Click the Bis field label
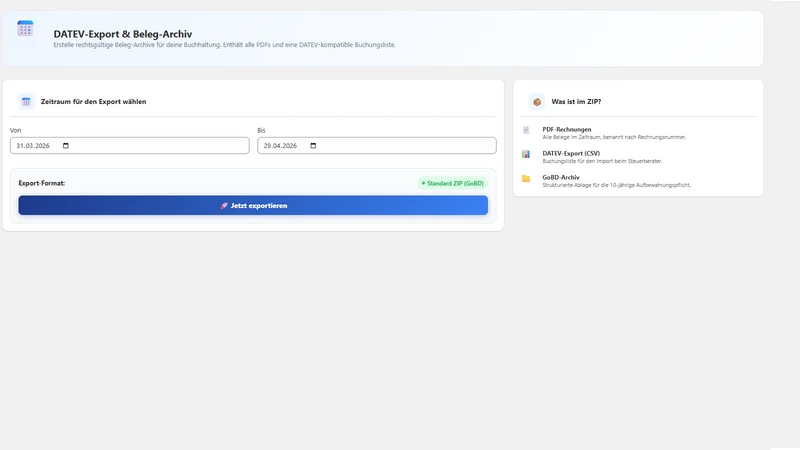Screen dimensions: 800x450 tap(261, 130)
